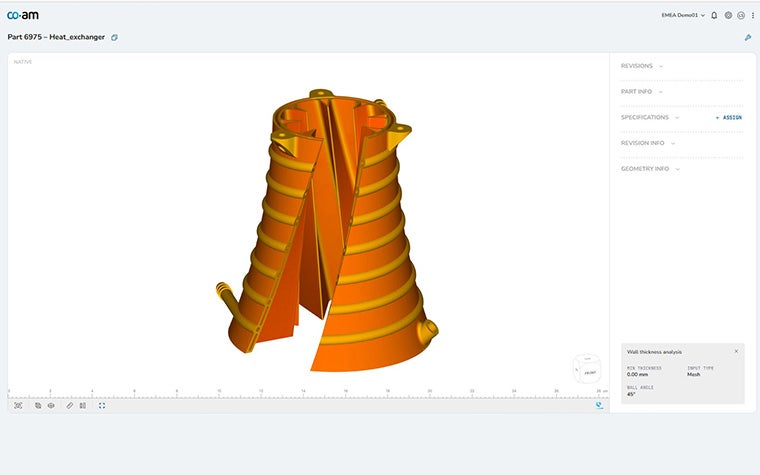Close the Wall thickness analysis panel

click(x=736, y=351)
